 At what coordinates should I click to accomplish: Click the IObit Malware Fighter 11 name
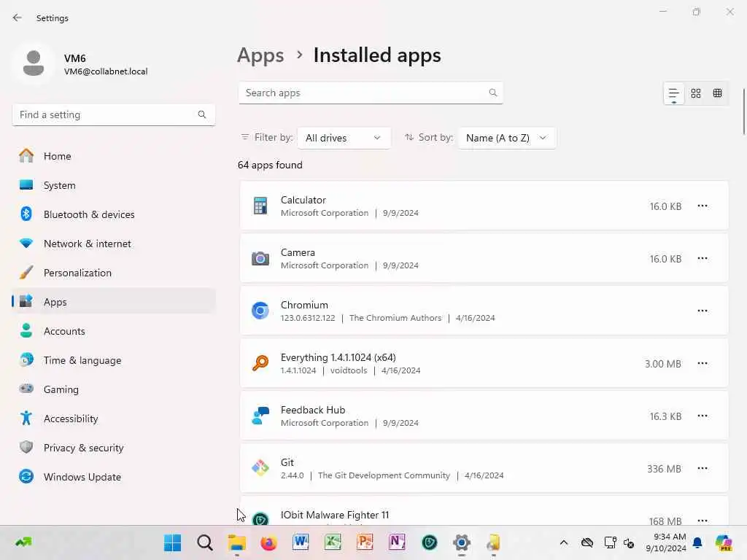334,516
